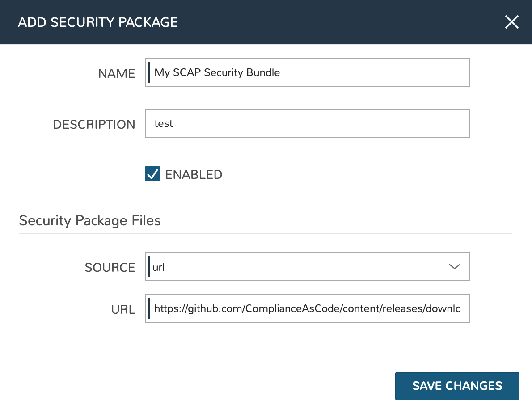Toggle the Enabled checkbox
The image size is (532, 413).
pos(152,174)
